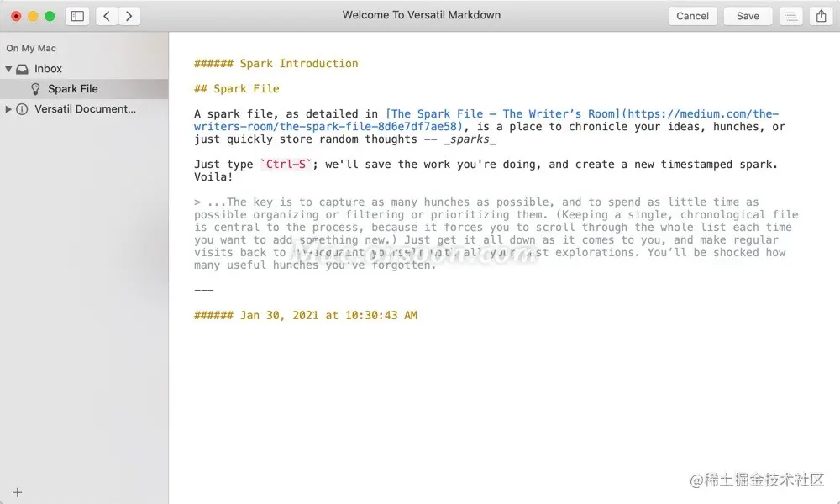Open the Share icon in toolbar
This screenshot has height=504, width=840.
(822, 16)
